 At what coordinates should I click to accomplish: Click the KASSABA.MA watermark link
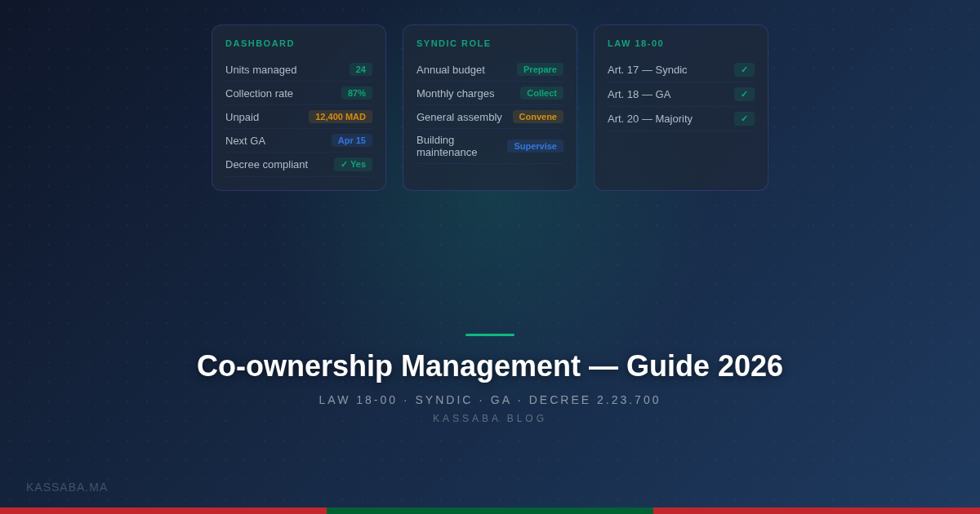tap(67, 487)
